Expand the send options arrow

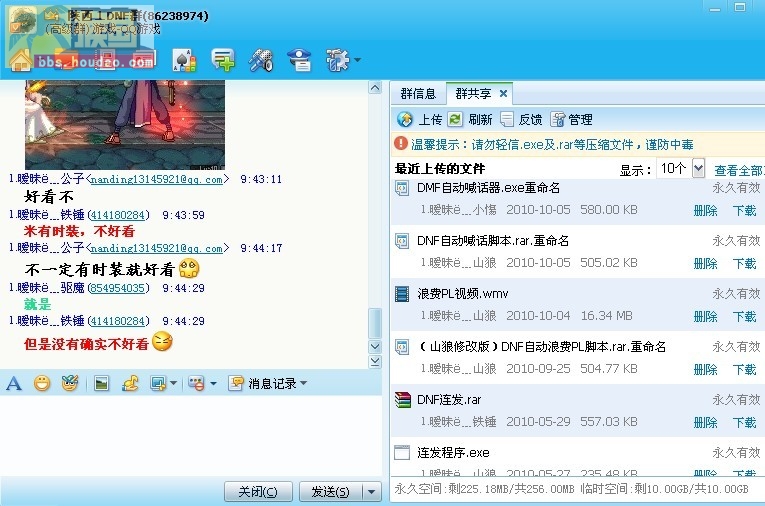tap(372, 492)
